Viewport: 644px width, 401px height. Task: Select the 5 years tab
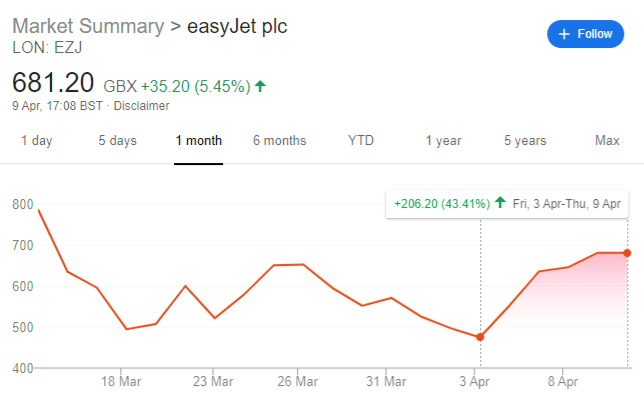pyautogui.click(x=525, y=141)
